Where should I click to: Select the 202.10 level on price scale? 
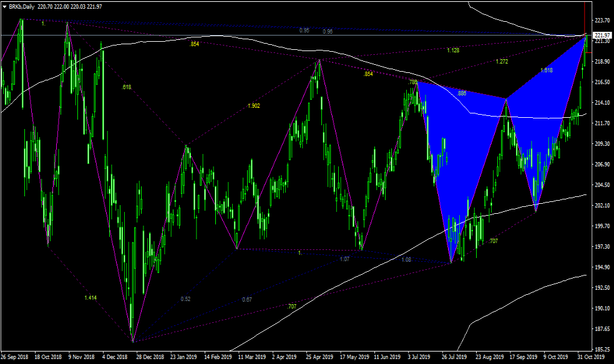(602, 206)
